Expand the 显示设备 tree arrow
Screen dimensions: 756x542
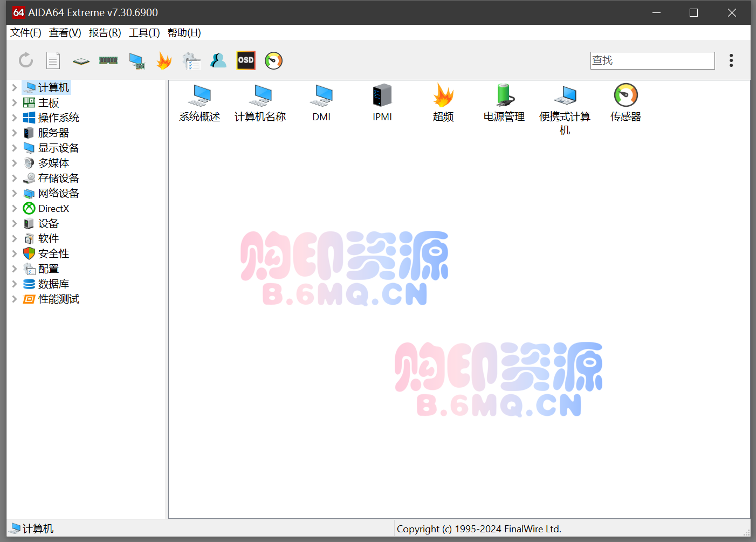click(15, 148)
